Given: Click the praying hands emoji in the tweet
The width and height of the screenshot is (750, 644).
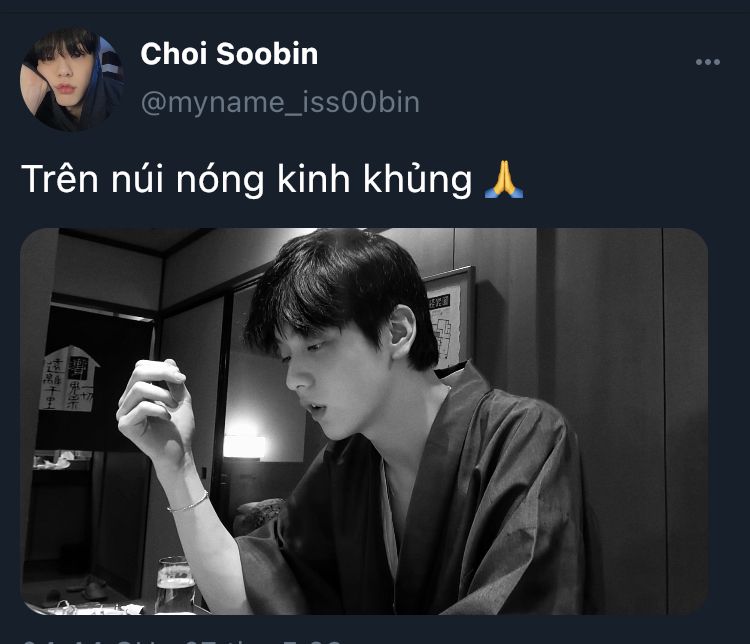Looking at the screenshot, I should [x=504, y=179].
